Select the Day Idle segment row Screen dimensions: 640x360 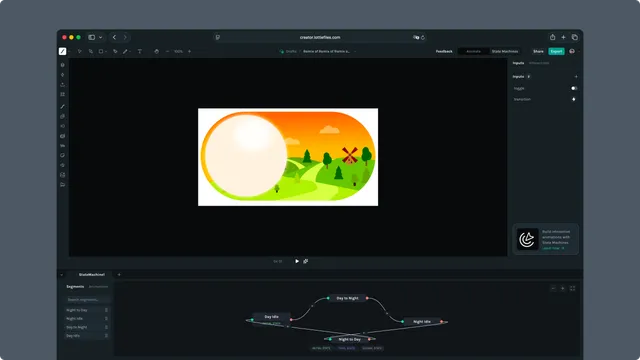point(87,336)
